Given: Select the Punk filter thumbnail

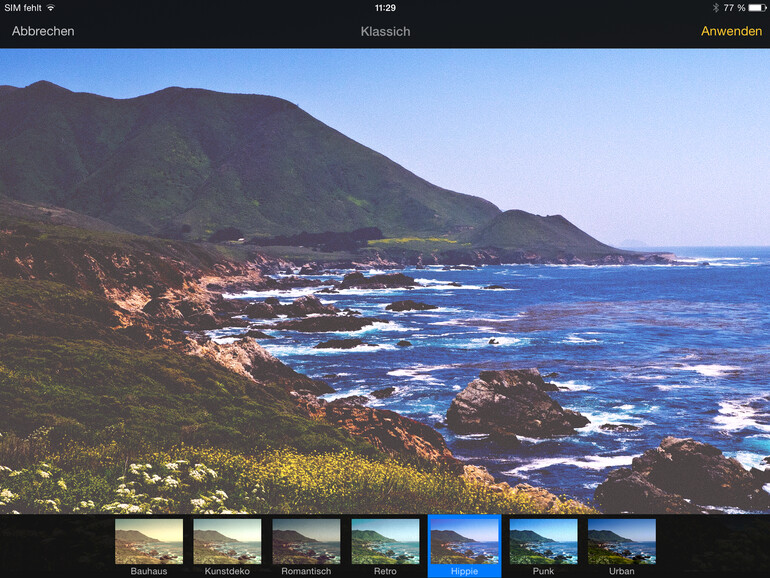Looking at the screenshot, I should coord(543,541).
